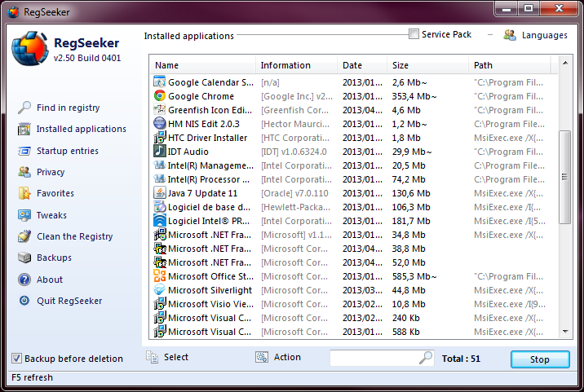
Task: Click the Favorites star folder icon
Action: pyautogui.click(x=24, y=193)
